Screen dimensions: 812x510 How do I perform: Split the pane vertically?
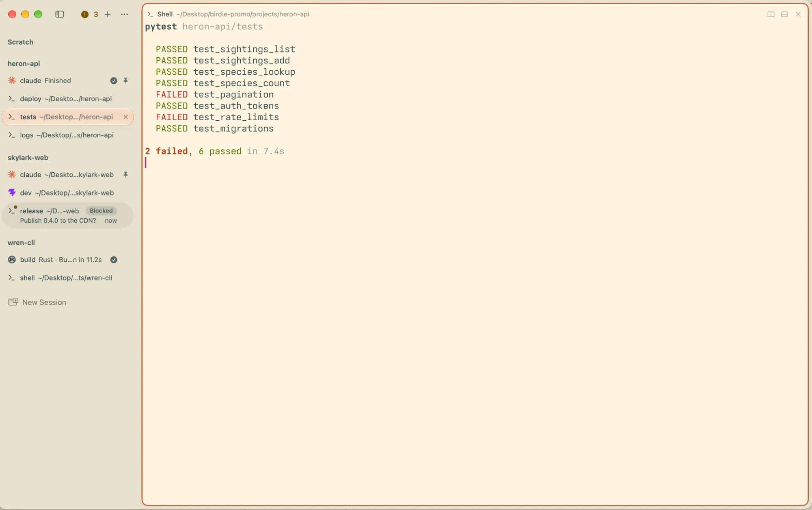(771, 14)
